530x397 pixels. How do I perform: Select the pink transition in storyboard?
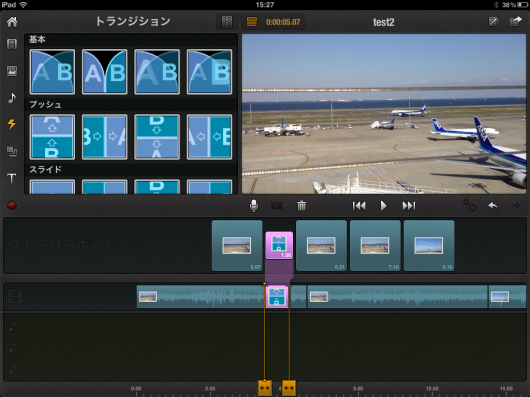279,246
